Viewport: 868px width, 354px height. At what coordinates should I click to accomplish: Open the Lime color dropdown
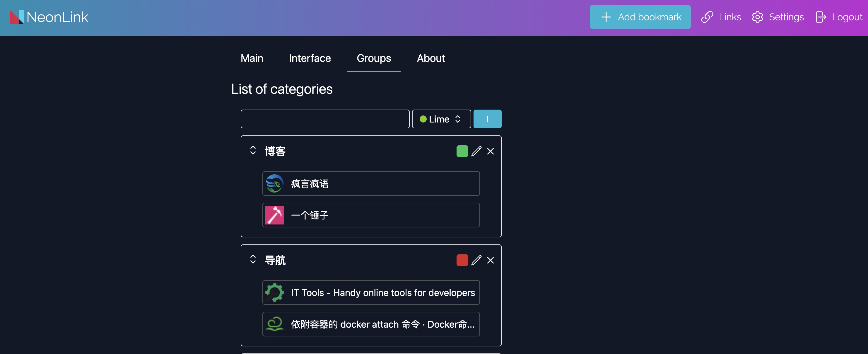(x=441, y=119)
